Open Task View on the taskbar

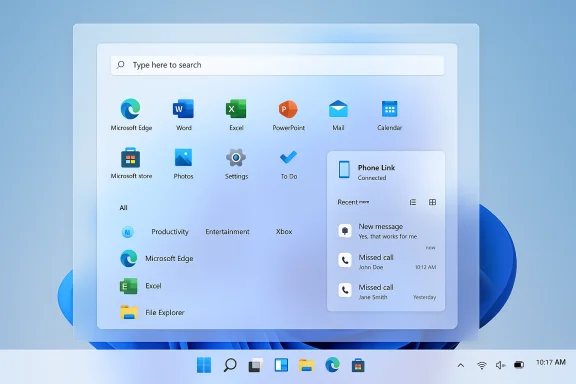pyautogui.click(x=255, y=365)
